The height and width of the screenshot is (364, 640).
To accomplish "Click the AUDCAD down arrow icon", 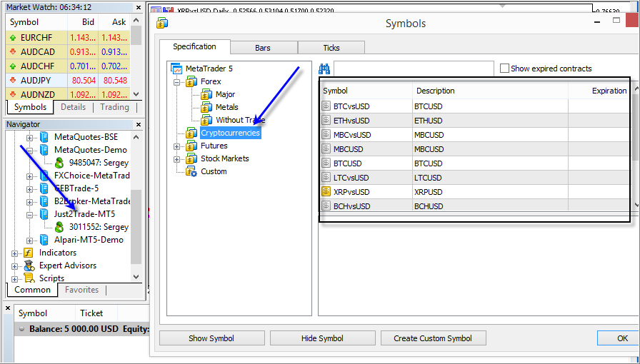I will click(13, 52).
